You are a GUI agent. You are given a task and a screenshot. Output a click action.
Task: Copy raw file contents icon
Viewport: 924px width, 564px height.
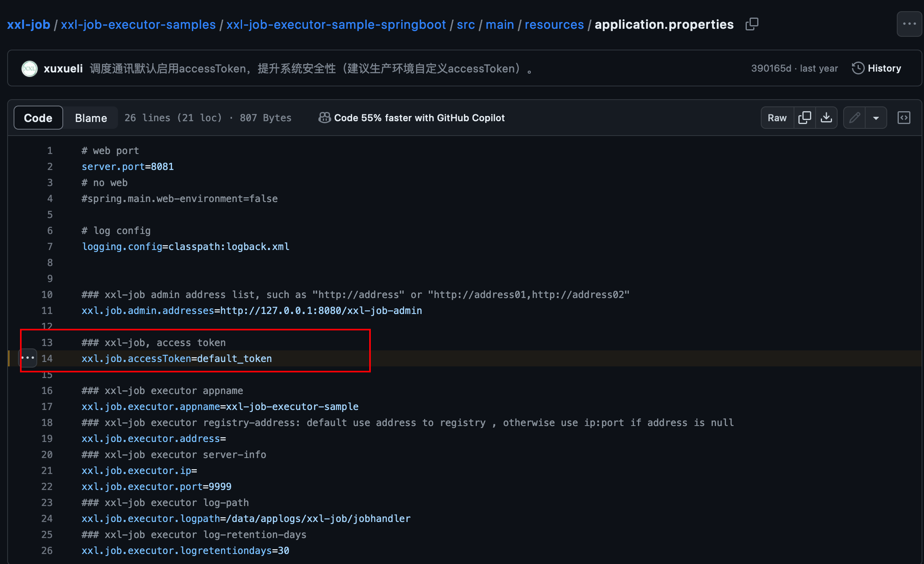click(x=804, y=118)
